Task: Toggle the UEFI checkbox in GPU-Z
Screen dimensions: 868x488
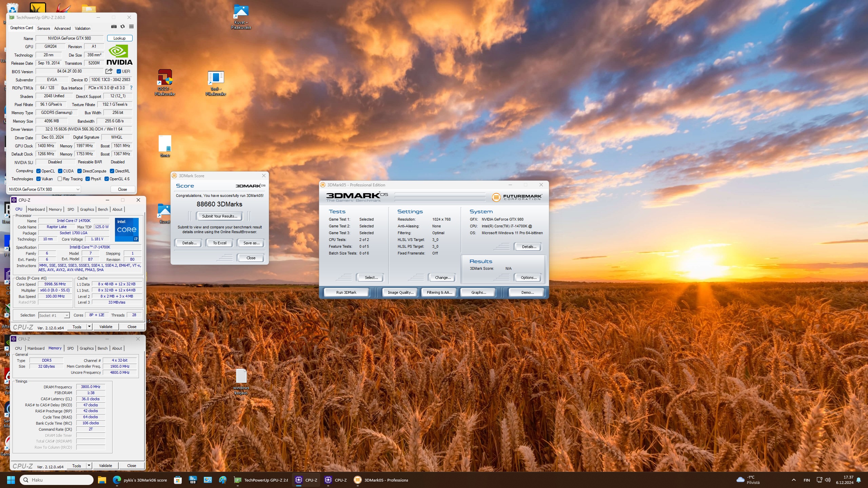Action: point(119,72)
